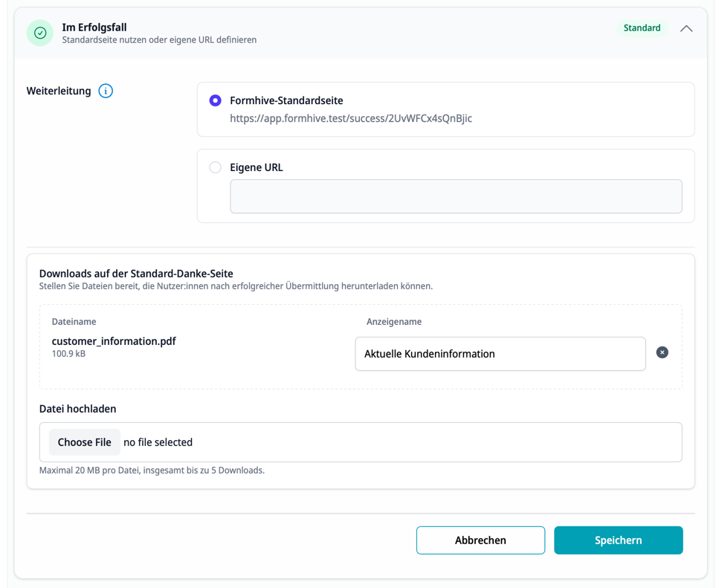719x588 pixels.
Task: Click the subtitle 'Standardseite nutzen oder eigene URL definieren'
Action: [x=159, y=40]
